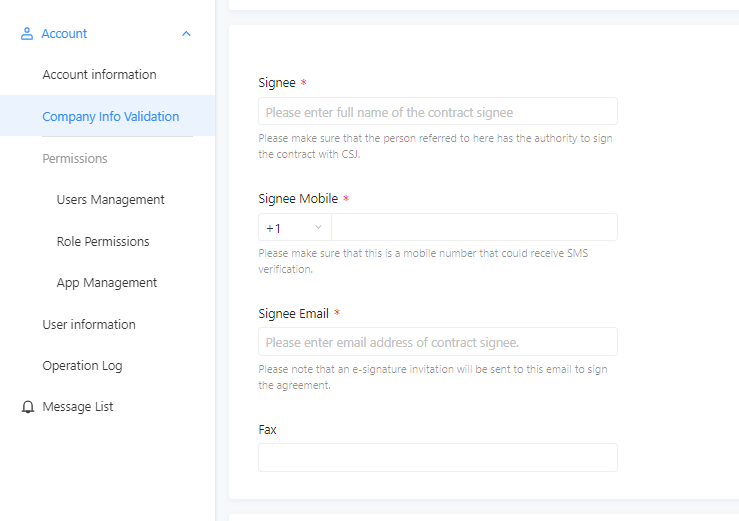The image size is (739, 521).
Task: Collapse the Account section chevron
Action: 186,34
